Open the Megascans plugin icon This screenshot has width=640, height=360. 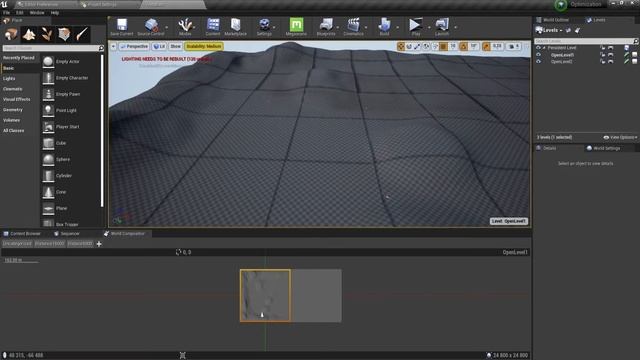[x=296, y=25]
